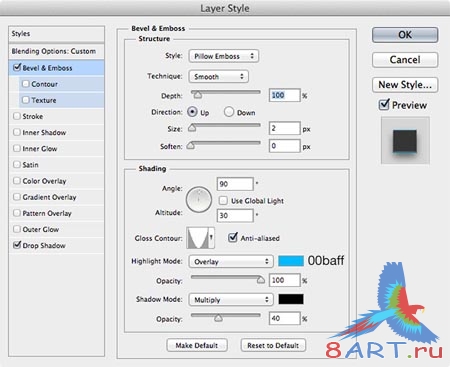Enable the Contour checkbox
Image resolution: width=450 pixels, height=367 pixels.
[26, 84]
